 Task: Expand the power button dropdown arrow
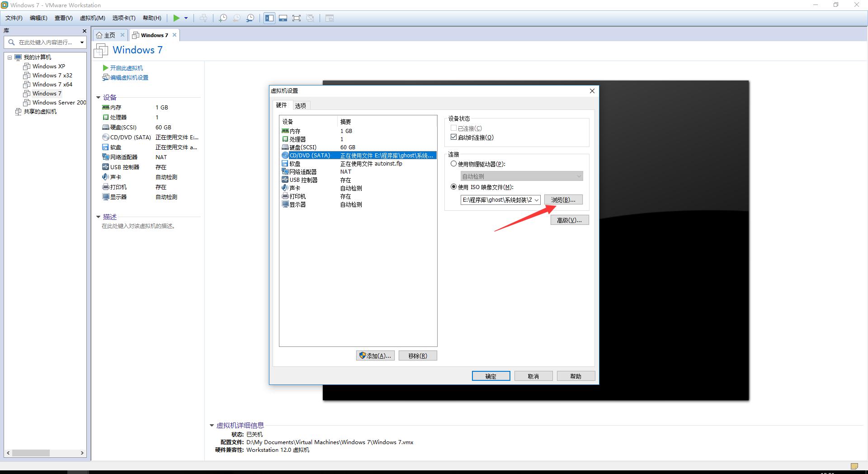(186, 18)
